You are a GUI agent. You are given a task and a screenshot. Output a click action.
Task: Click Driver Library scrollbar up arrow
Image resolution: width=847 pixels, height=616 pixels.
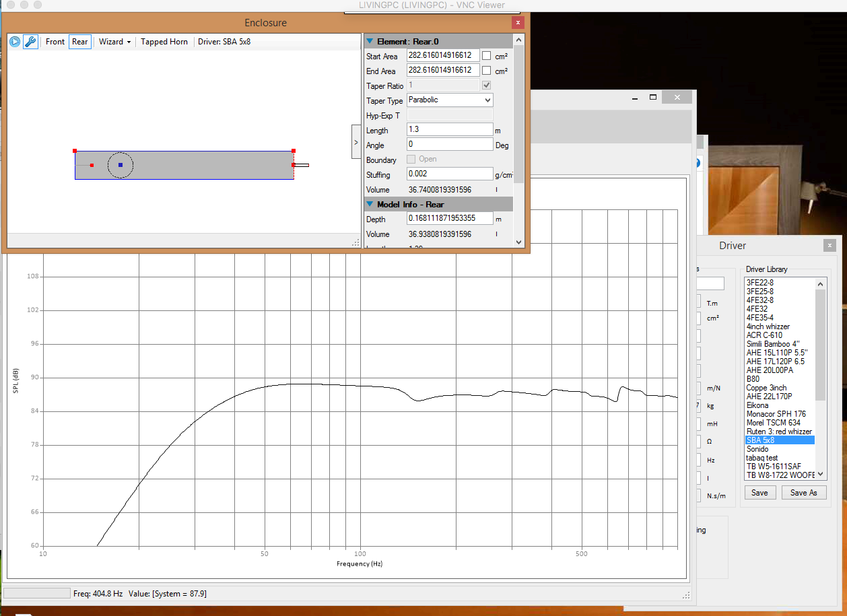(x=820, y=284)
